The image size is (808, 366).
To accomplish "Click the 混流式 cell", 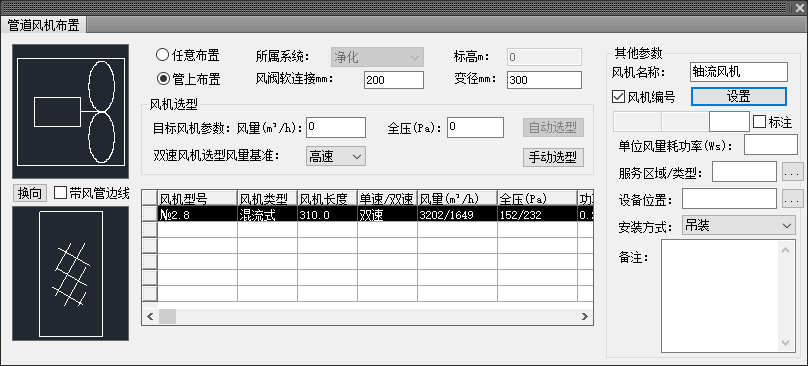I will [x=267, y=214].
